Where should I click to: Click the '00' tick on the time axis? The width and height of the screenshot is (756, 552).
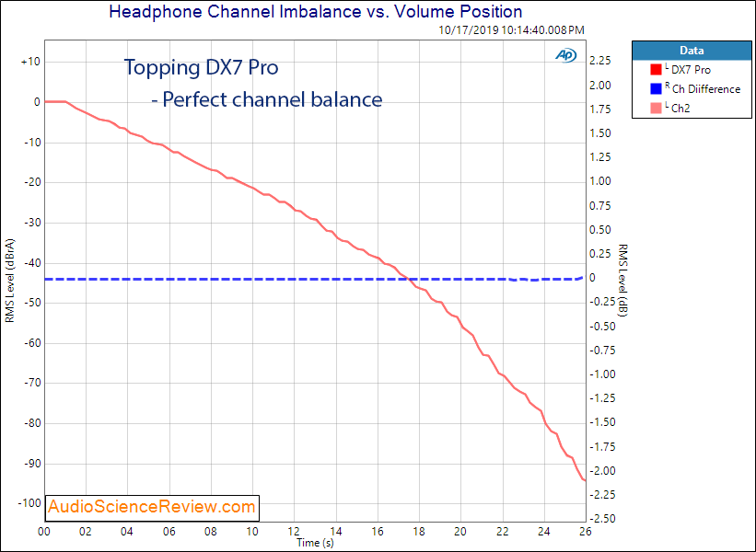point(44,532)
